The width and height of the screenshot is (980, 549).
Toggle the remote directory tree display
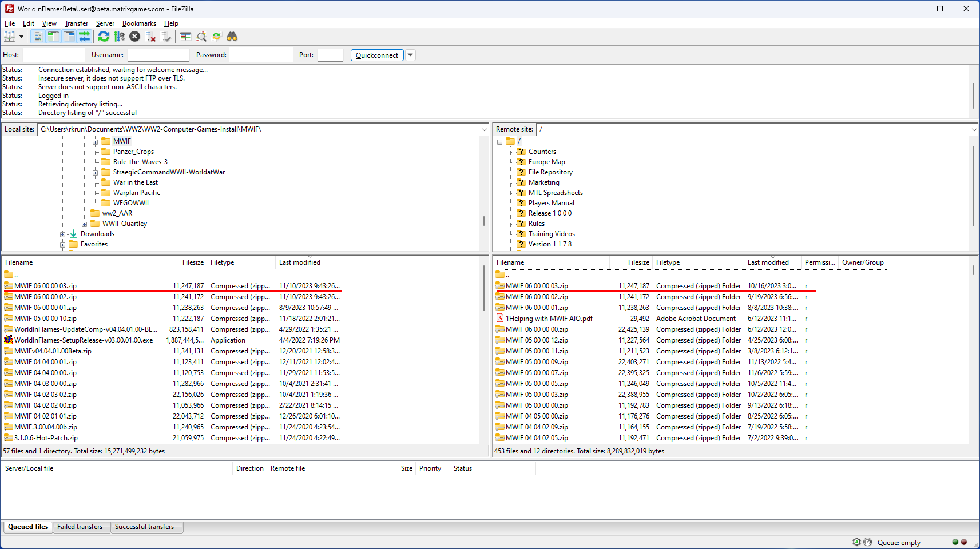click(69, 37)
